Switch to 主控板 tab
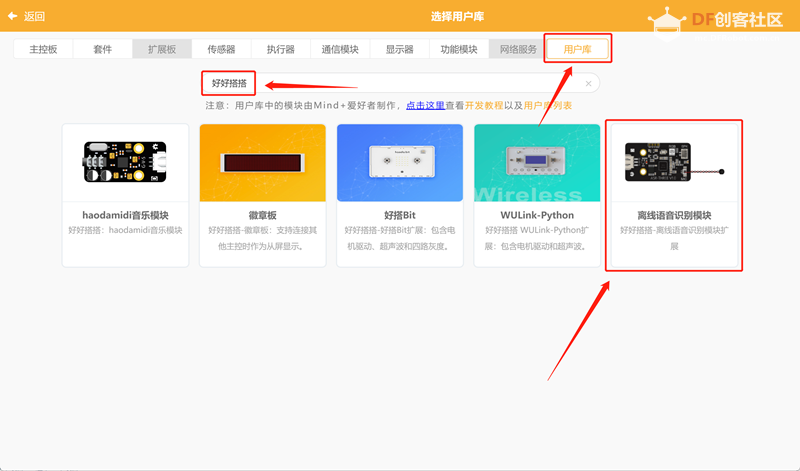The height and width of the screenshot is (471, 800). click(43, 49)
